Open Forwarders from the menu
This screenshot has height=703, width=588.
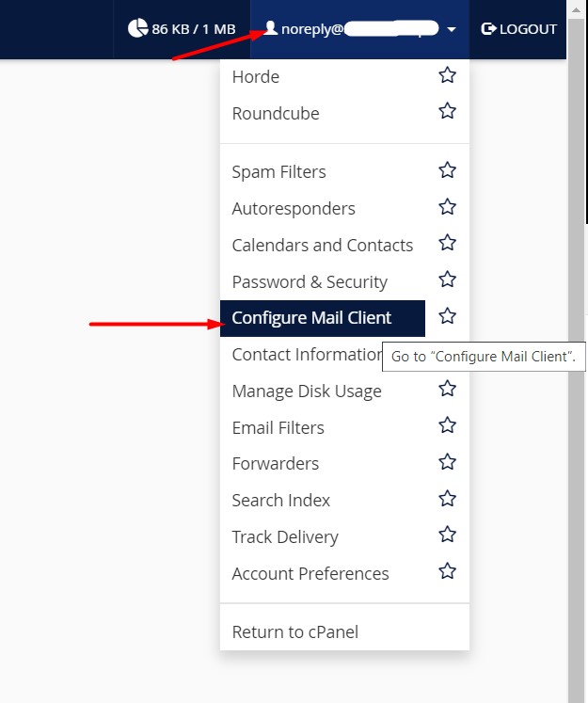click(276, 464)
